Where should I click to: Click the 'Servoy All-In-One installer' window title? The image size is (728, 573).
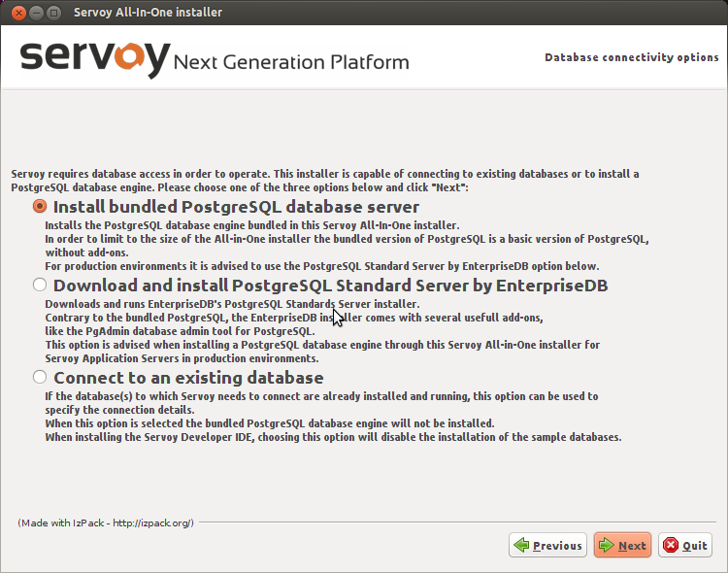coord(149,12)
